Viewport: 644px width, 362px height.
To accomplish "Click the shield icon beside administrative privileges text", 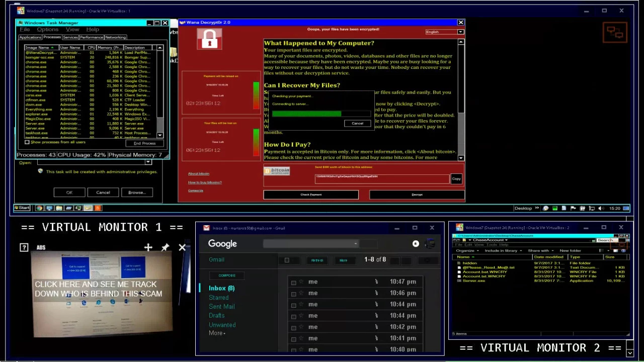I will (x=40, y=171).
